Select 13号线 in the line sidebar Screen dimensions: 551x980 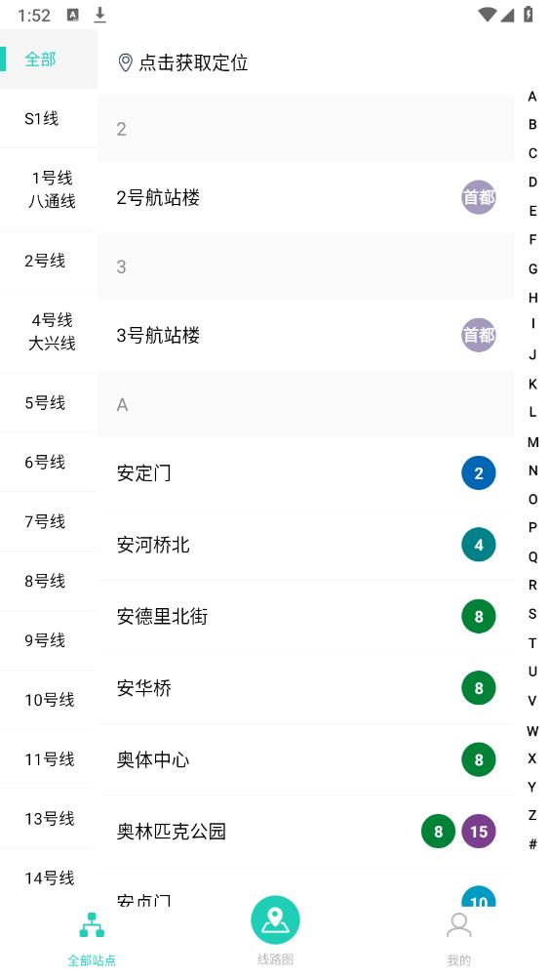click(x=49, y=819)
